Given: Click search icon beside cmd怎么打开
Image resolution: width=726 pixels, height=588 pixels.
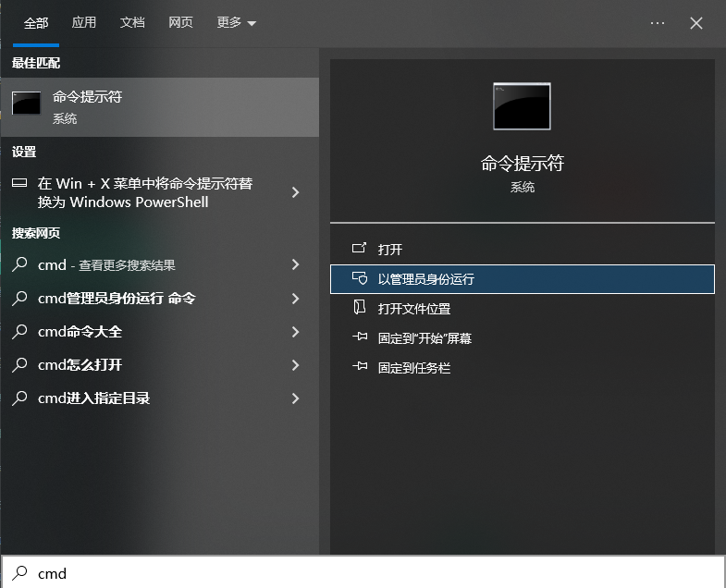Looking at the screenshot, I should click(x=19, y=365).
